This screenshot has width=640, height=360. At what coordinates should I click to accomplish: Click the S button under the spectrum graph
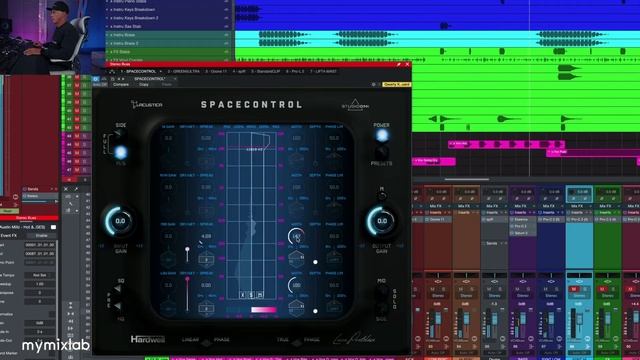pos(251,295)
